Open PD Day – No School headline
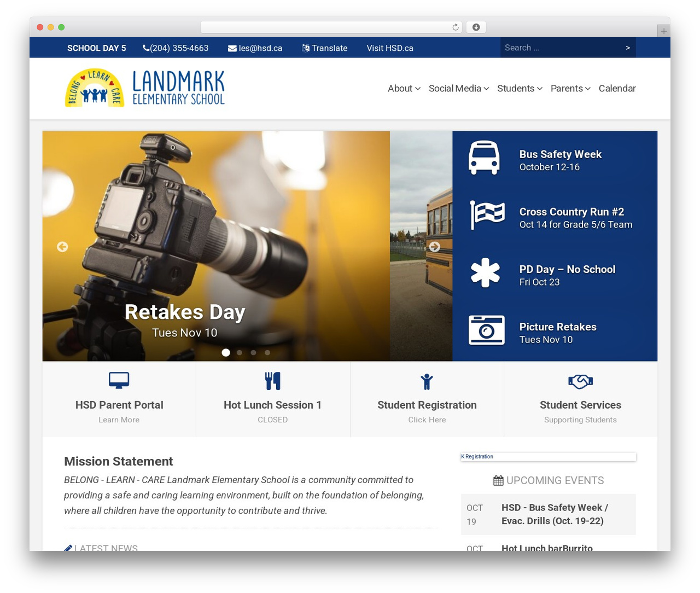The width and height of the screenshot is (700, 593). point(567,269)
